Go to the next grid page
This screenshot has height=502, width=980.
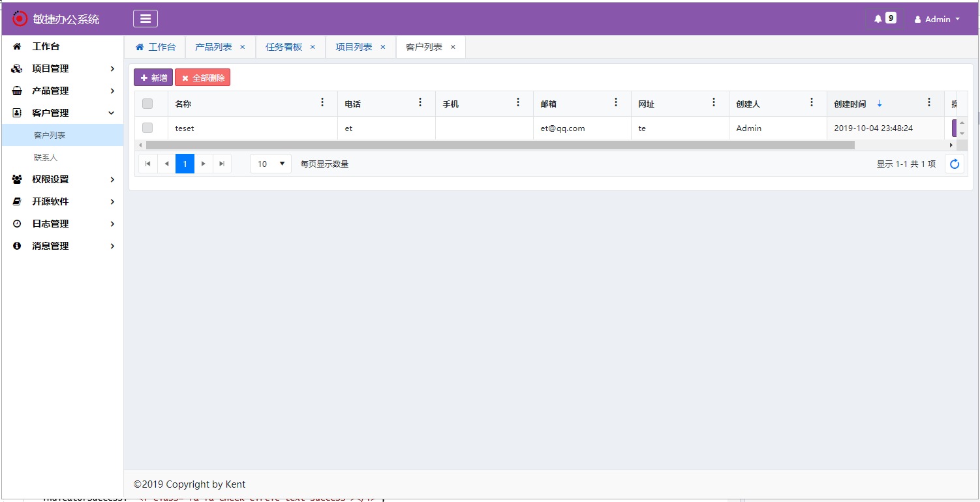204,164
